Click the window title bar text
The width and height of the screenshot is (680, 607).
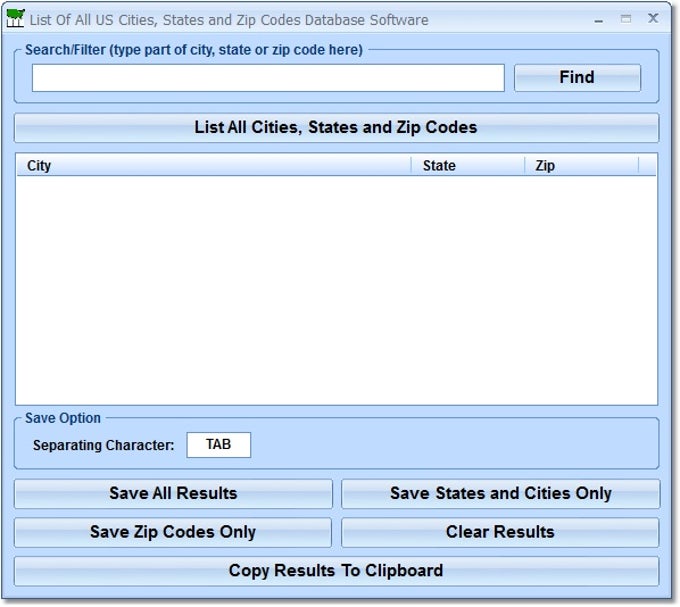pos(229,19)
